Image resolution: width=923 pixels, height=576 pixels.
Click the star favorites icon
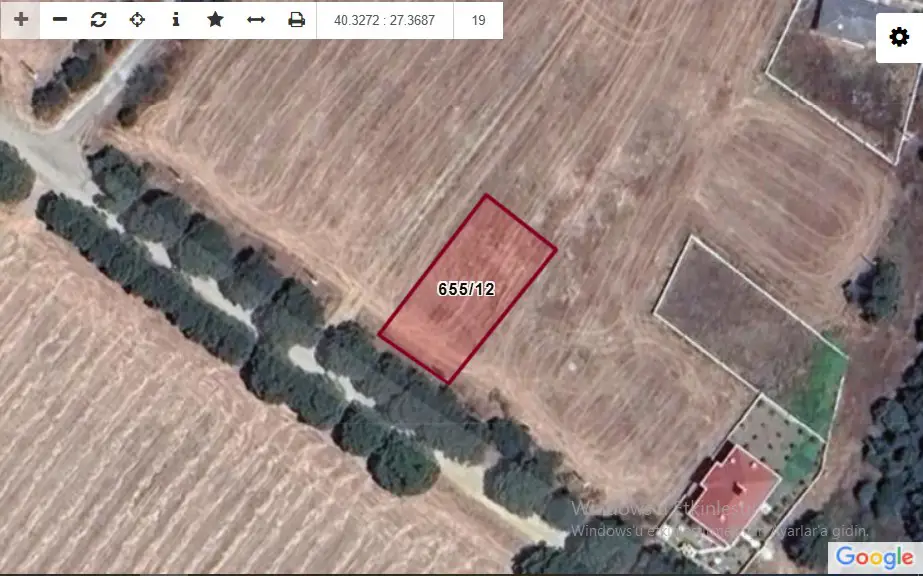[x=215, y=20]
